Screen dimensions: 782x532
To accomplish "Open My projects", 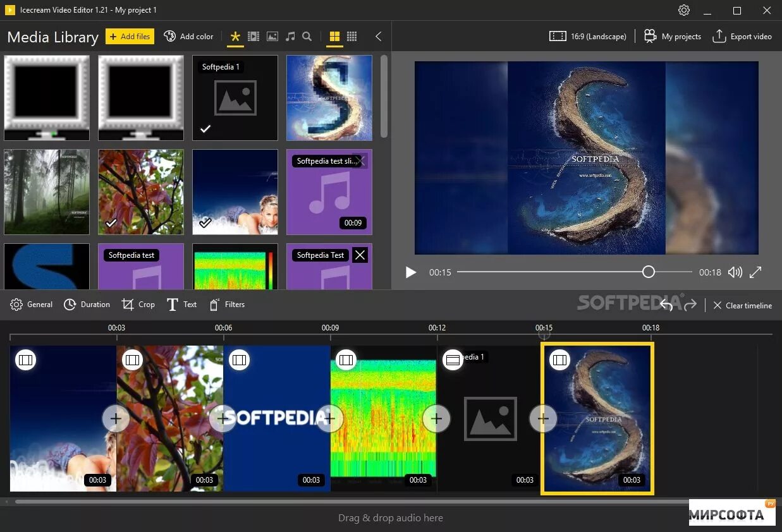I will tap(673, 36).
